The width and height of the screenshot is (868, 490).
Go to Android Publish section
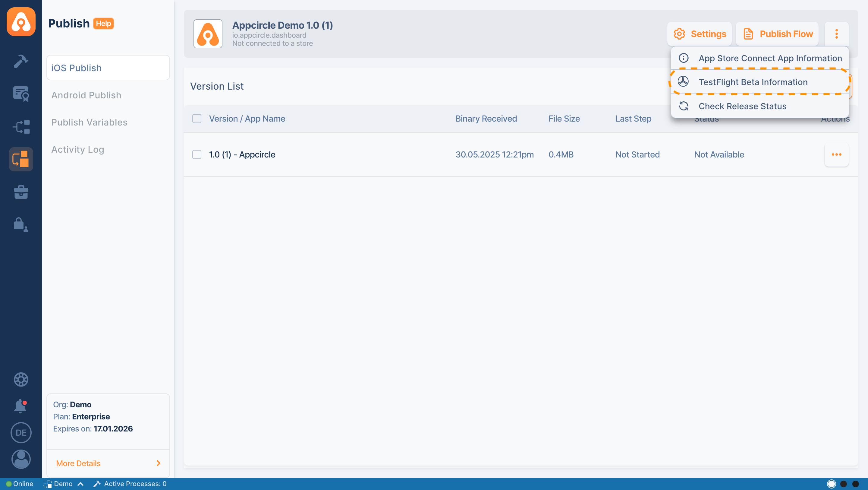point(86,95)
